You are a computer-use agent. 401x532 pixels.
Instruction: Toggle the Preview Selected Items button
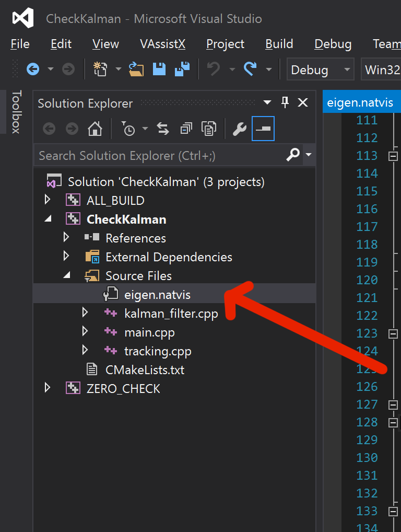tap(263, 129)
